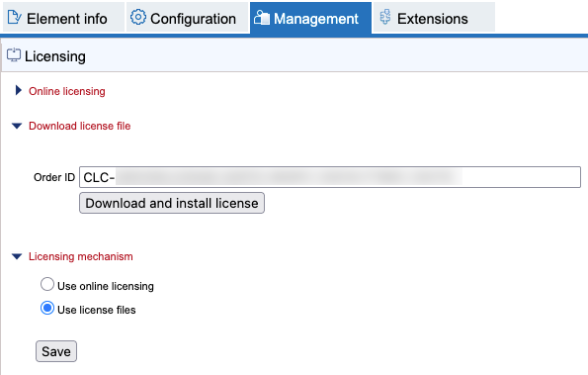Switch to the Configuration tab

(188, 17)
